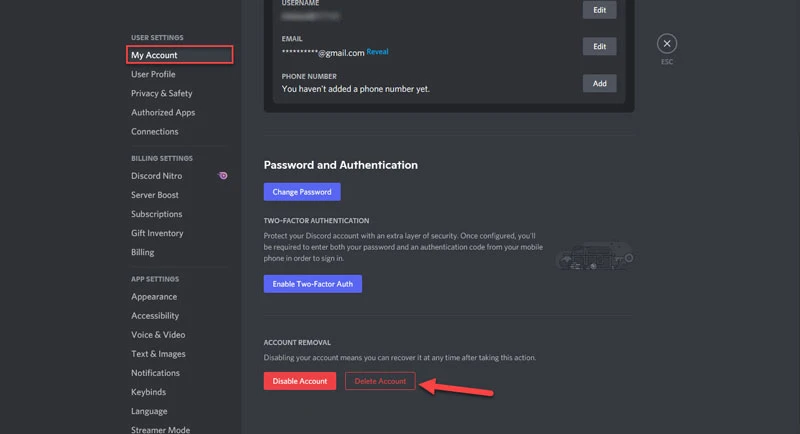Click the Password and Authentication heading

point(340,165)
